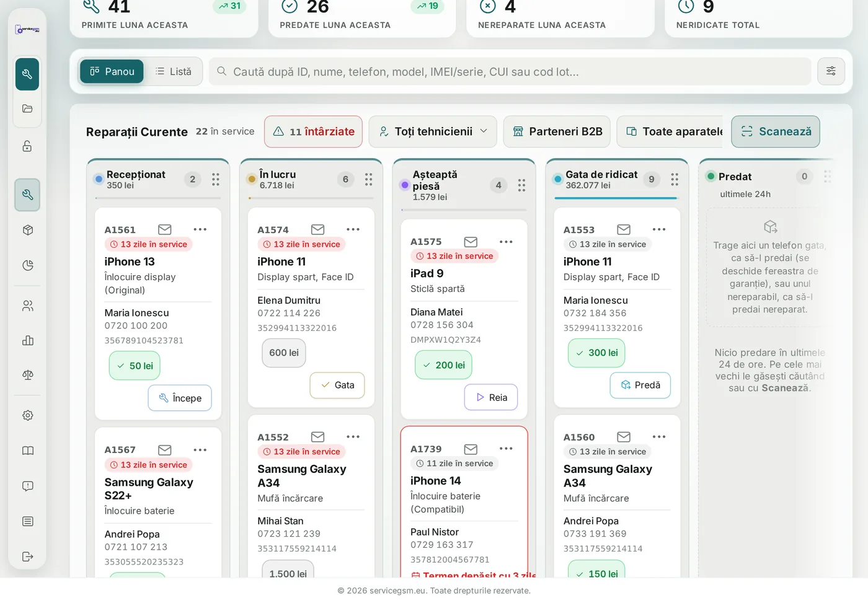Switch to the Listă view
Image resolution: width=868 pixels, height=603 pixels.
pyautogui.click(x=173, y=71)
